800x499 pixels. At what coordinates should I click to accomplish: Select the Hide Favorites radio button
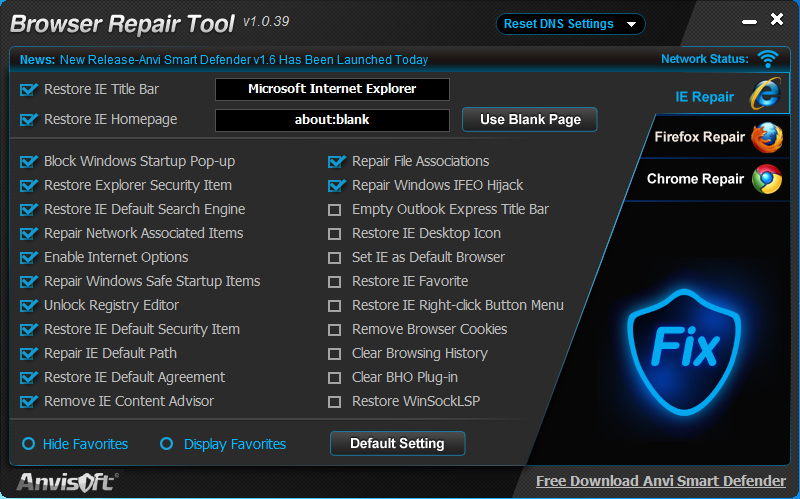click(x=29, y=443)
